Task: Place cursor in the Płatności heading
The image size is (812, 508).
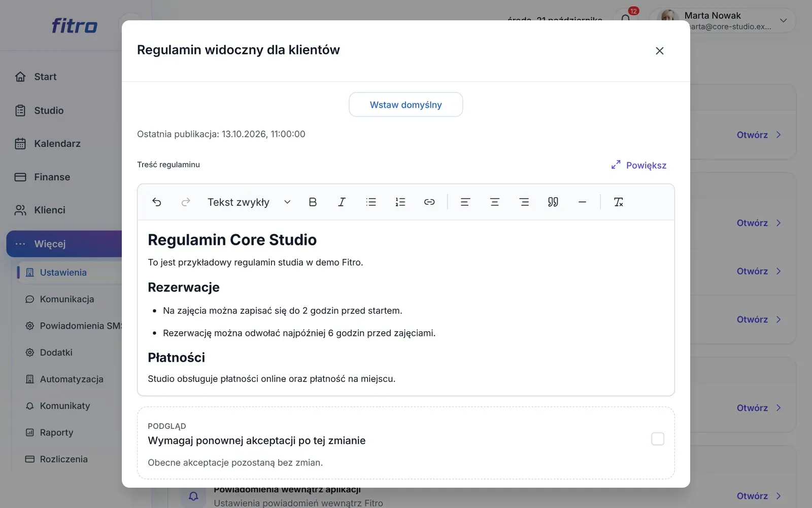Action: [176, 358]
